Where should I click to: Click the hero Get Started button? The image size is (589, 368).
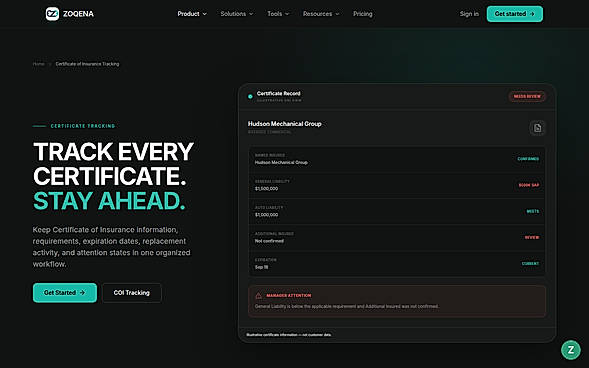coord(65,293)
